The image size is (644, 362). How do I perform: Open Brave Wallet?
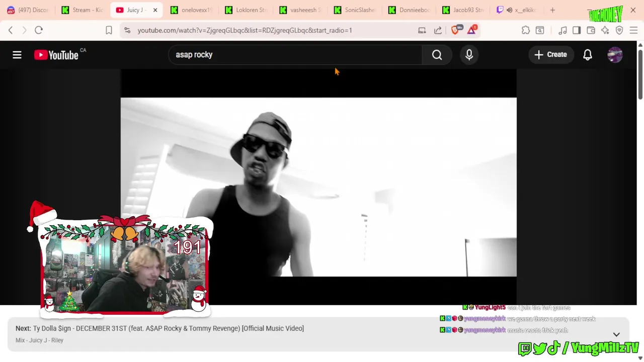tap(591, 30)
